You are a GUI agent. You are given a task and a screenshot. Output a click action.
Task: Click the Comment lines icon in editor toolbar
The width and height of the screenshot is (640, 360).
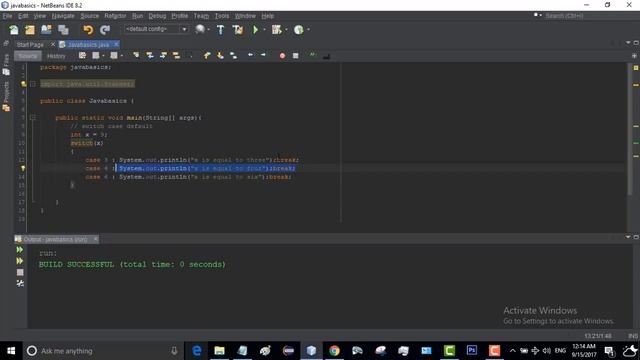(x=312, y=55)
